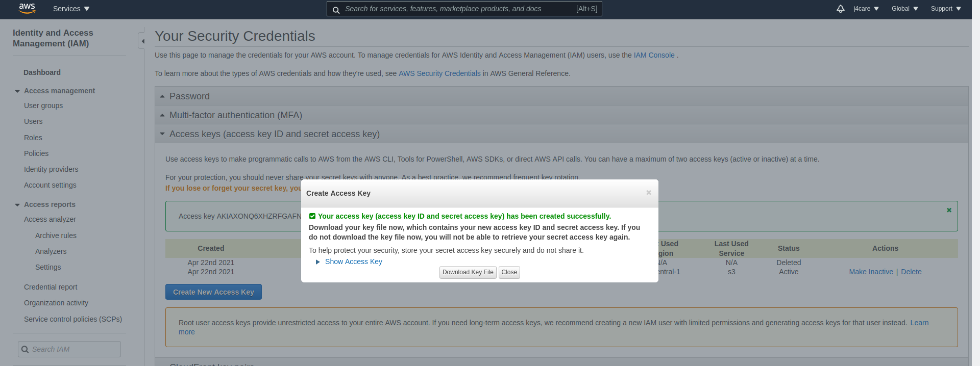The height and width of the screenshot is (366, 980).
Task: Click Access key AKIAXONQ6XHZRFGAFN text
Action: 240,216
